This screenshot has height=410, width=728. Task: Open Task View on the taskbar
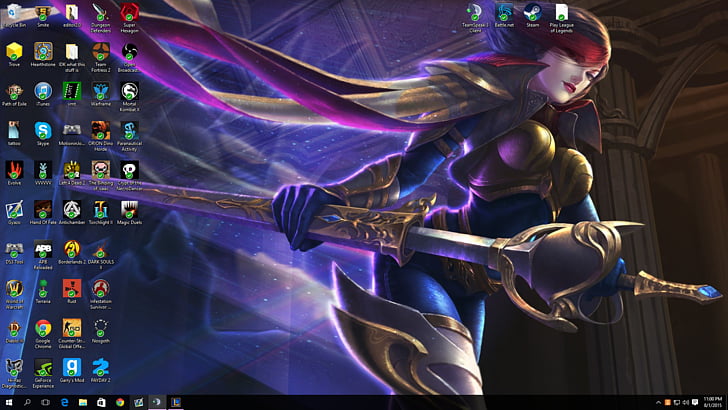[x=46, y=402]
